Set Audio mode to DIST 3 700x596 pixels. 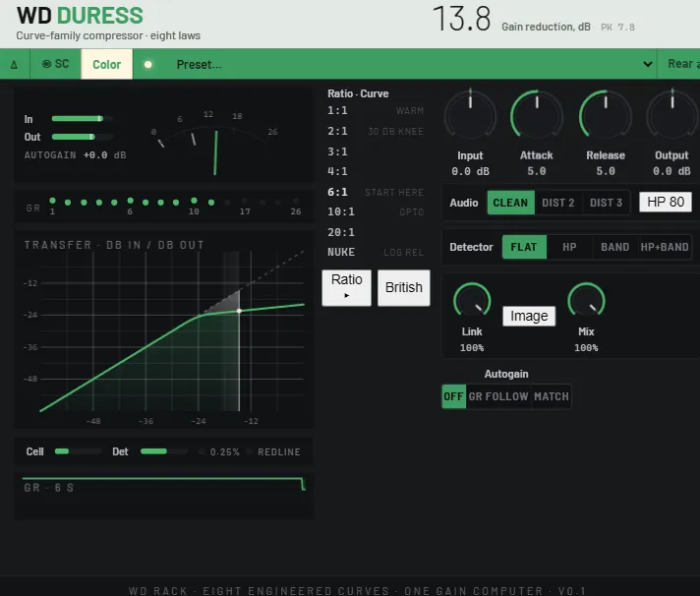coord(606,203)
